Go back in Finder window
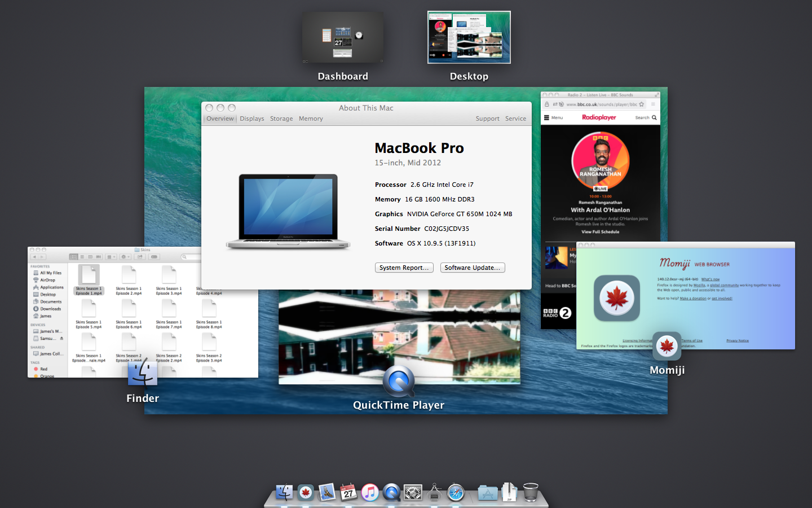 [x=34, y=257]
